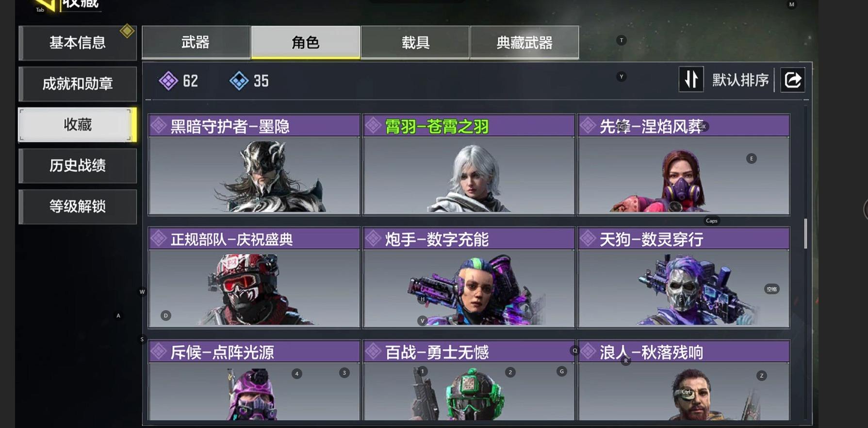Switch to the 载具 tab
The height and width of the screenshot is (428, 868).
(x=415, y=43)
